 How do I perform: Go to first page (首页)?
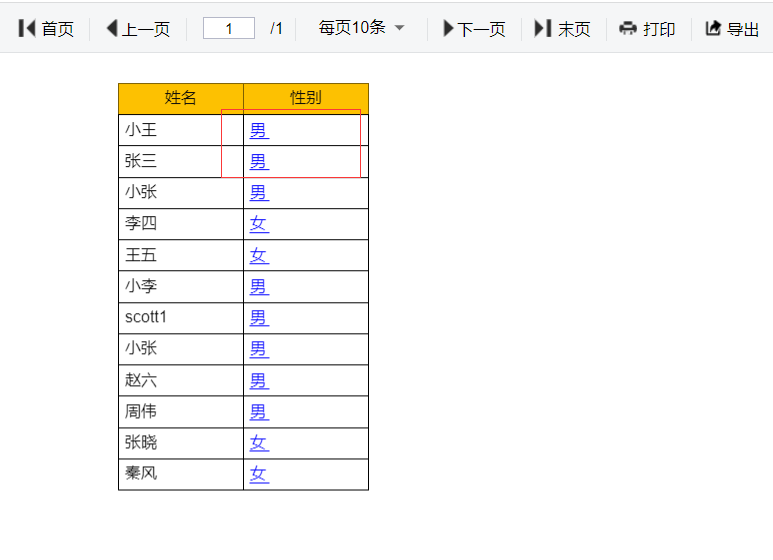tap(46, 29)
